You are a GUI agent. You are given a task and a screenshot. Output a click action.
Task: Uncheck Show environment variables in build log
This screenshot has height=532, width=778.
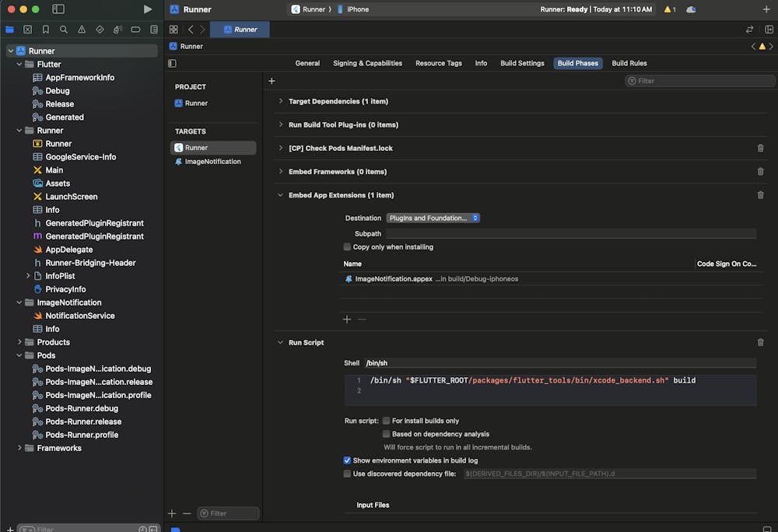tap(347, 460)
